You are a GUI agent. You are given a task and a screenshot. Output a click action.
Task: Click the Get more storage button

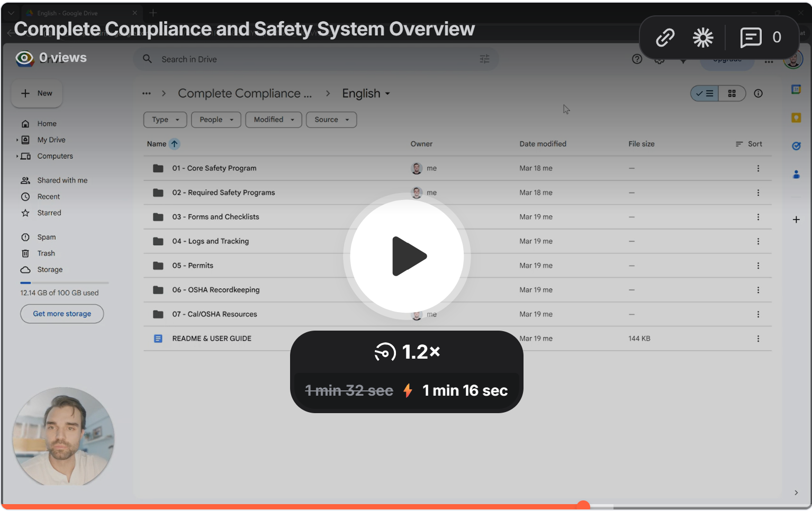pos(62,314)
